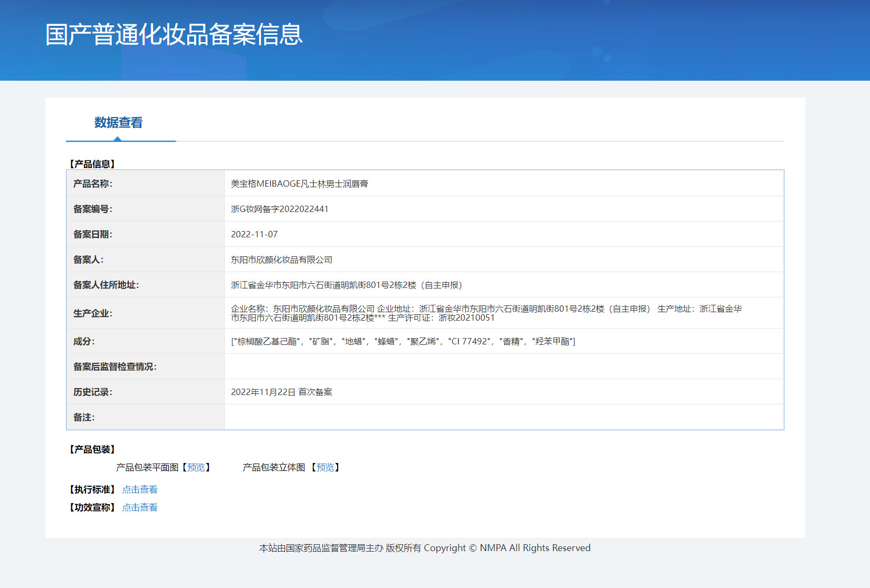Viewport: 870px width, 588px height.
Task: Click the 【产品信息】 section header
Action: (x=92, y=164)
